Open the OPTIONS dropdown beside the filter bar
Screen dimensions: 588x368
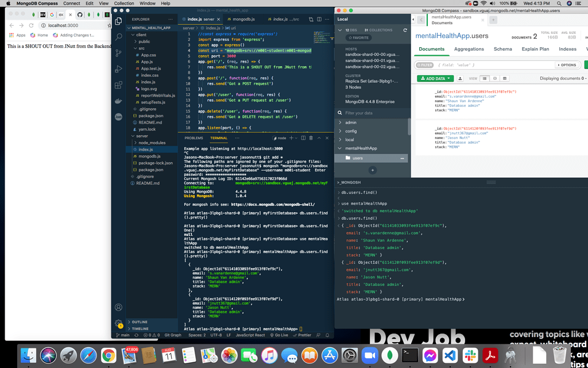(x=567, y=65)
